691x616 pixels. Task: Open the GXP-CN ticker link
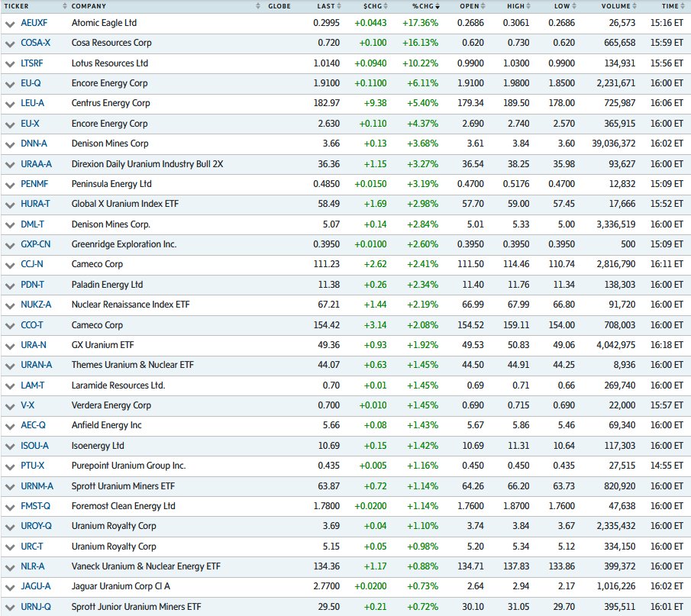point(36,244)
